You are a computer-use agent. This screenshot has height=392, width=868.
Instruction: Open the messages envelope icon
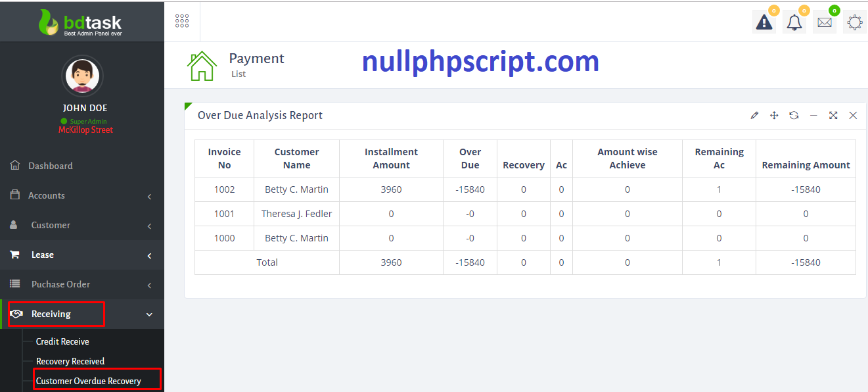click(x=824, y=22)
